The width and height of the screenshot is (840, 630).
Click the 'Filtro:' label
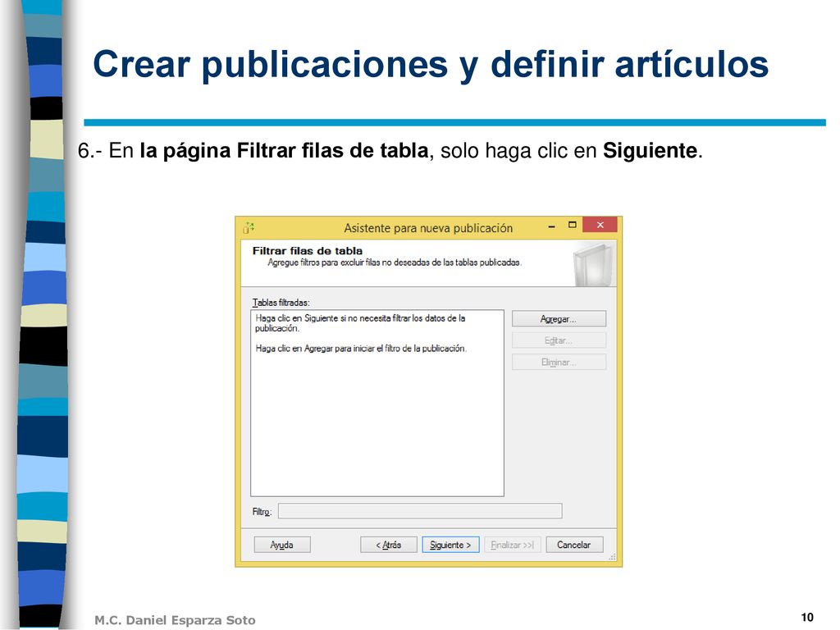[x=262, y=512]
